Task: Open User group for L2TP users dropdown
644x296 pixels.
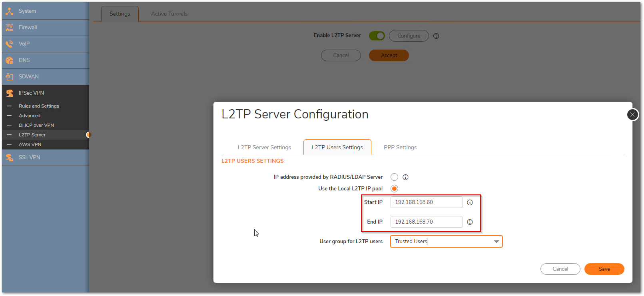Action: [447, 242]
